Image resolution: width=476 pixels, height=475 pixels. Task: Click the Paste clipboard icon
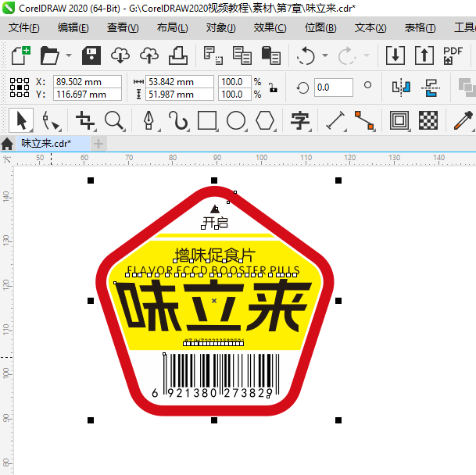tap(270, 55)
